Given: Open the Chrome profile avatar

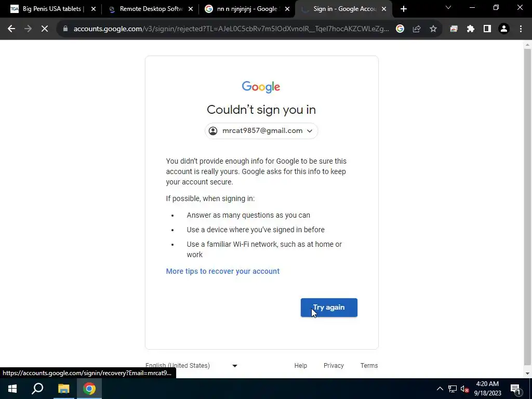Looking at the screenshot, I should [504, 29].
